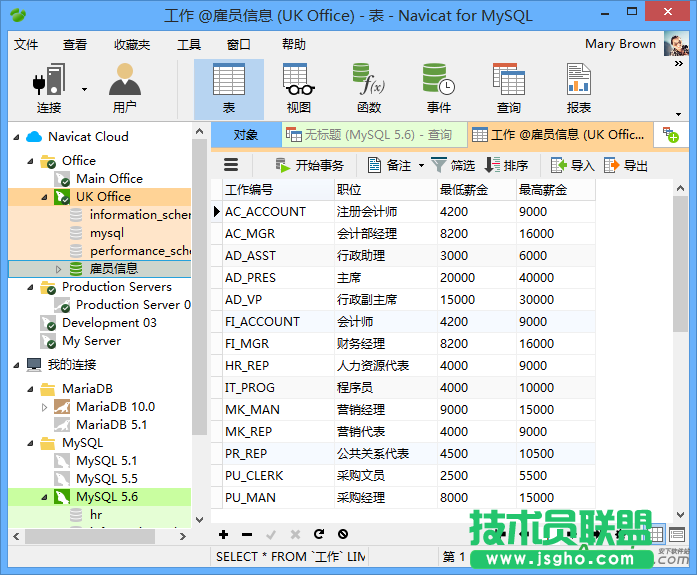The height and width of the screenshot is (575, 697).
Task: Select the hr database
Action: tap(96, 515)
